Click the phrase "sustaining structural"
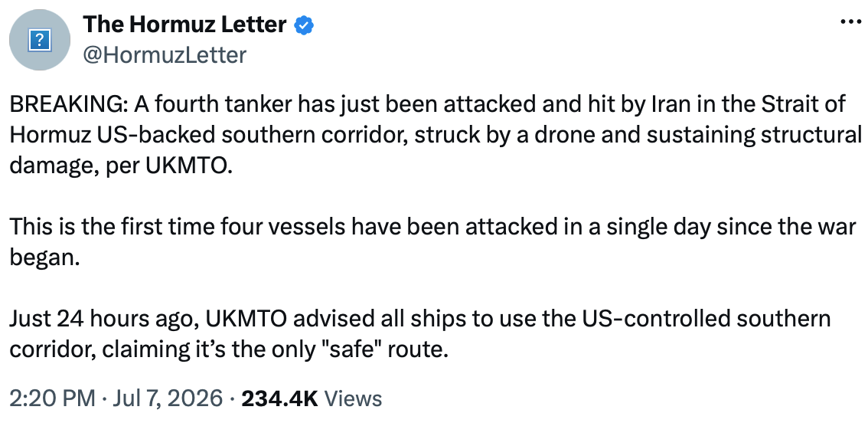Screen dimensions: 868x423 [755, 135]
